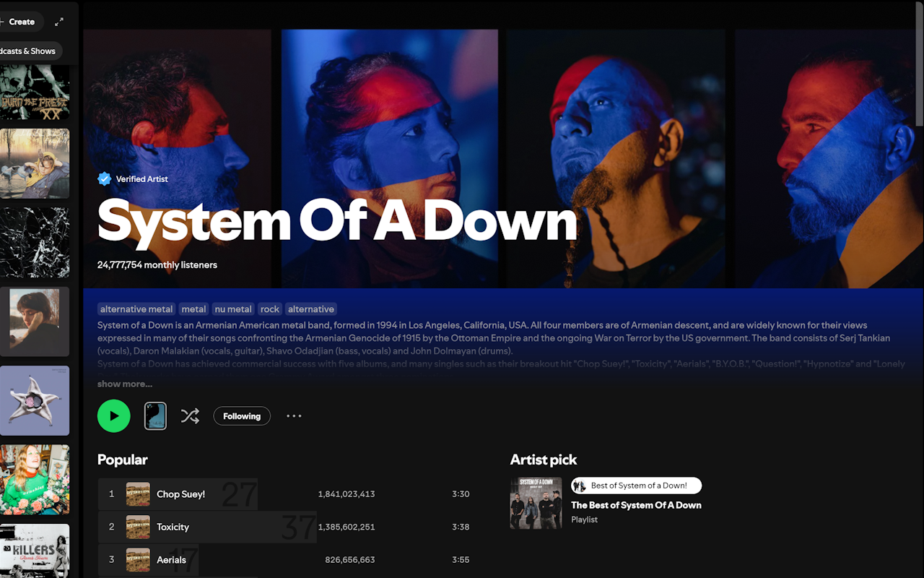Open The Best of System Of A Down playlist
This screenshot has height=578, width=924.
636,505
